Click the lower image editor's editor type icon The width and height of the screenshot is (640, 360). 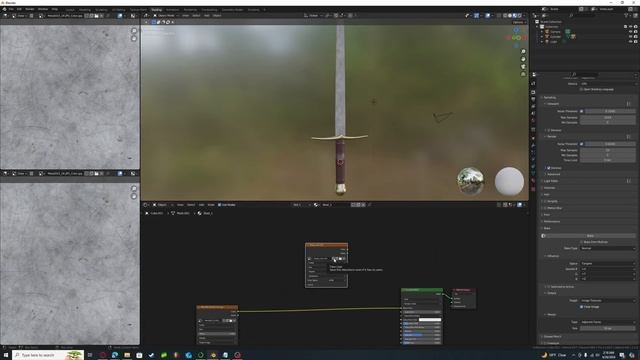tap(5, 173)
